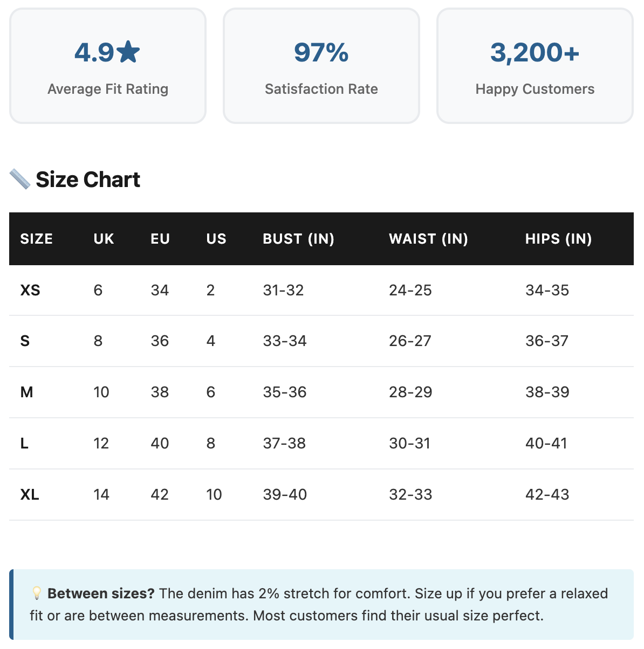Click the BUST (IN) column header
Image resolution: width=644 pixels, height=649 pixels.
click(298, 239)
